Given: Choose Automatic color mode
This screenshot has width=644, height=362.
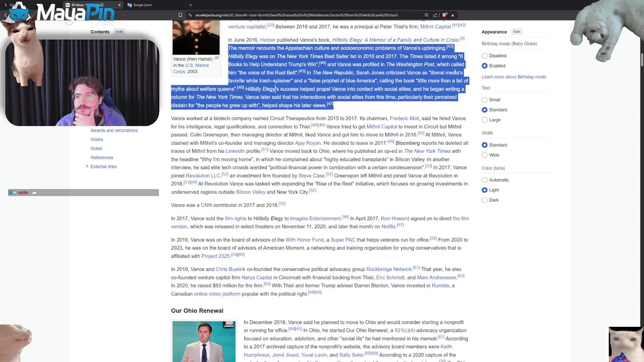Looking at the screenshot, I should point(485,180).
